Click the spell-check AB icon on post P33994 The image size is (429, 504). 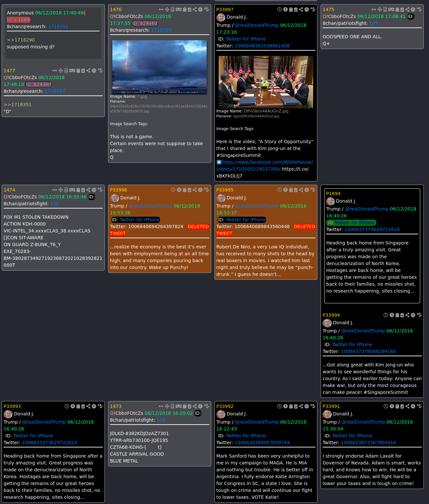419,315
